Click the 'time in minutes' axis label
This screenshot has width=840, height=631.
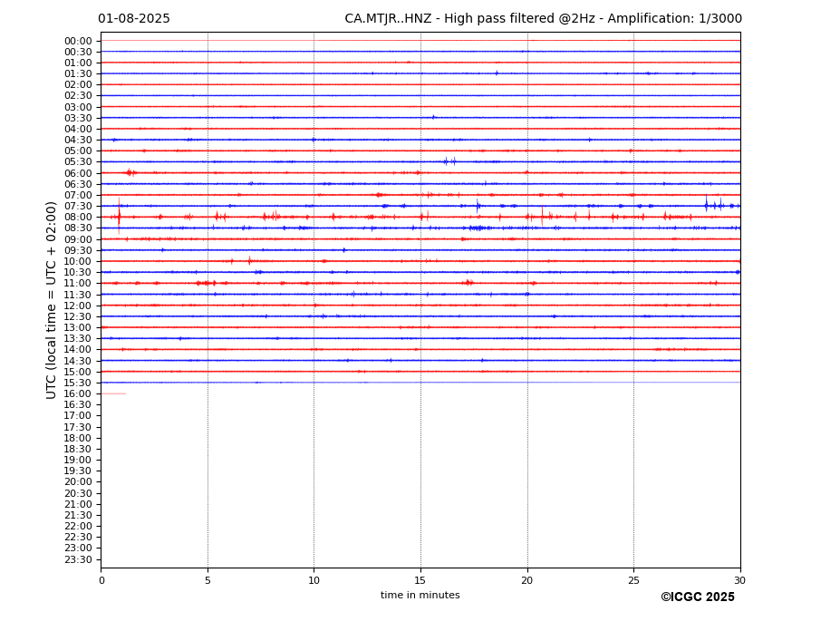420,595
